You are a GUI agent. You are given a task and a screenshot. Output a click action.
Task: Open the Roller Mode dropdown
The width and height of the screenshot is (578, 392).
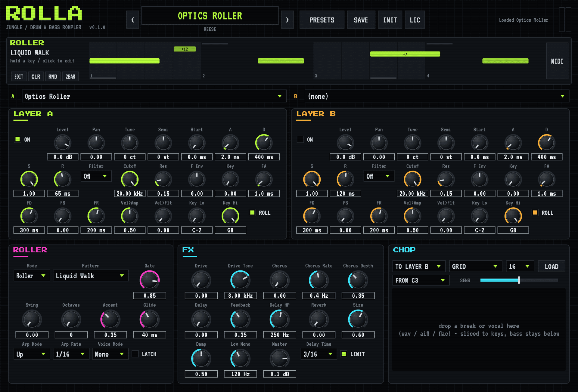click(32, 276)
